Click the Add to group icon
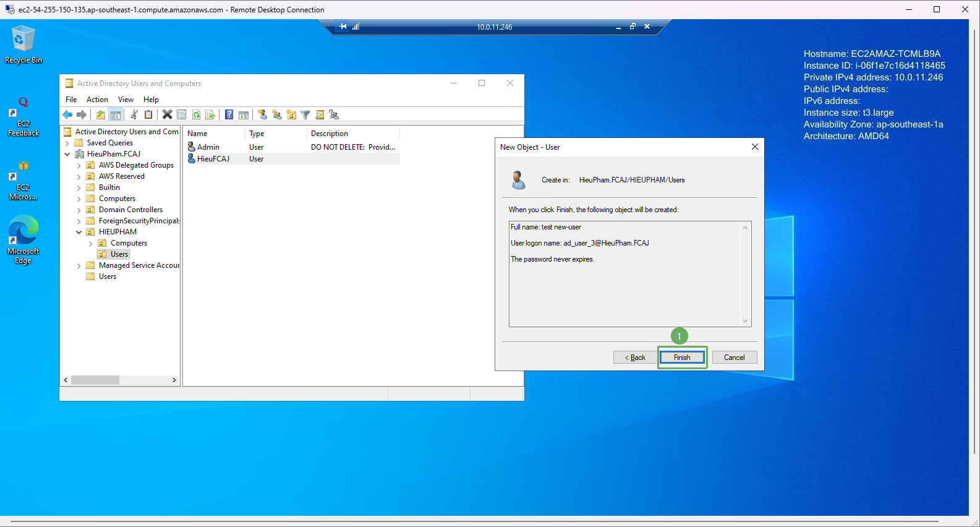Viewport: 980px width, 527px height. point(334,114)
